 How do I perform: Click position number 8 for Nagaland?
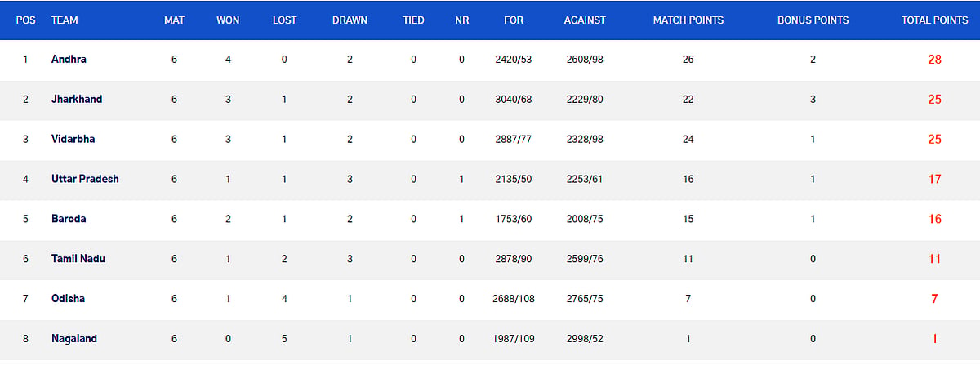25,339
